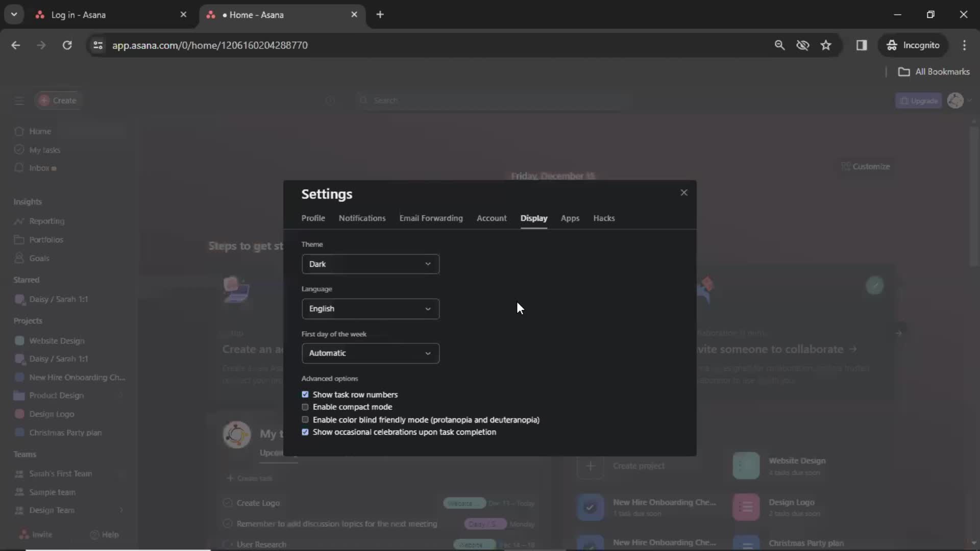Select the Display tab
Viewport: 980px width, 551px height.
[x=534, y=218]
